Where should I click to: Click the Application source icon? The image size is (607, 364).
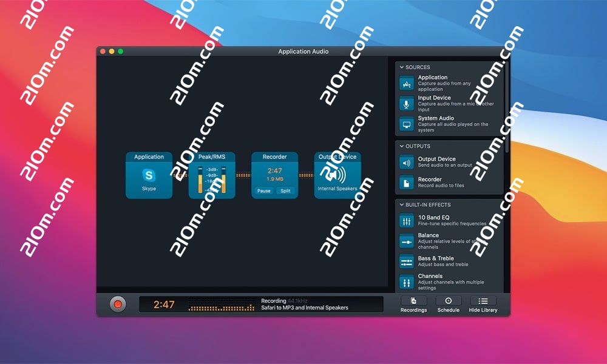(407, 84)
